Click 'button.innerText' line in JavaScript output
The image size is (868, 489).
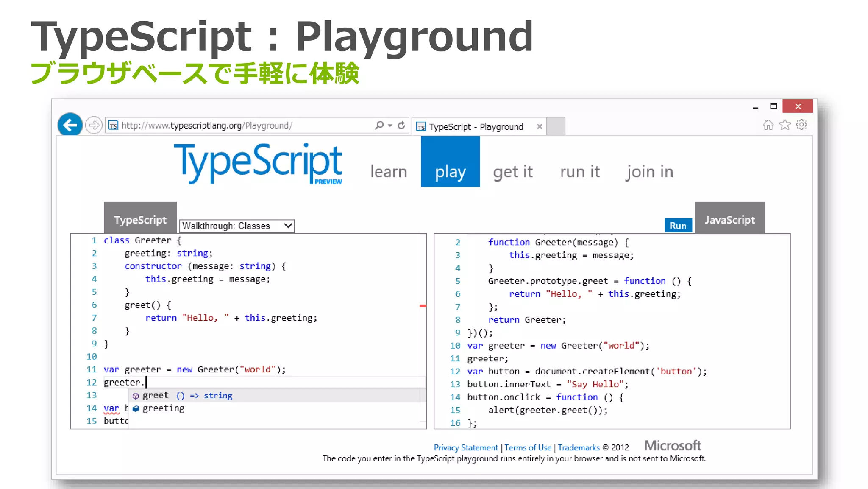pyautogui.click(x=548, y=384)
